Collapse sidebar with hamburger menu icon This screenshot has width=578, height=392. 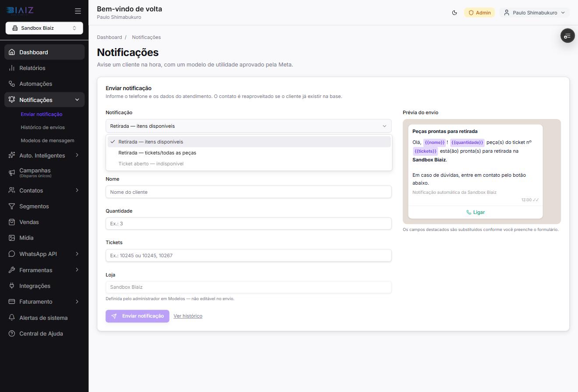[x=78, y=11]
